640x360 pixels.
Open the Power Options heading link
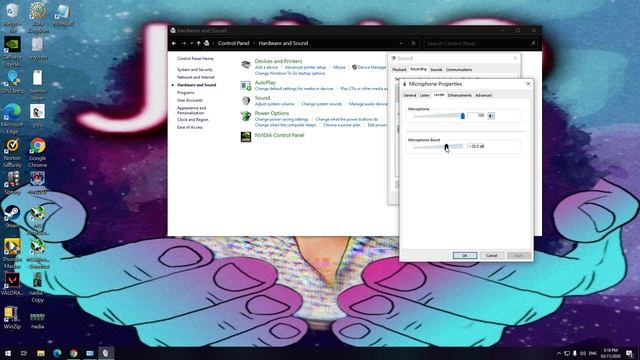pyautogui.click(x=272, y=113)
